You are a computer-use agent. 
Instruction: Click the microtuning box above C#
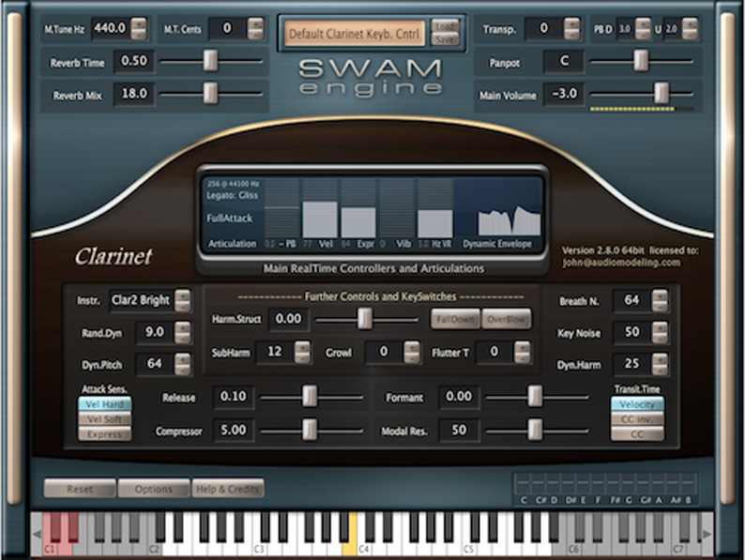point(539,483)
